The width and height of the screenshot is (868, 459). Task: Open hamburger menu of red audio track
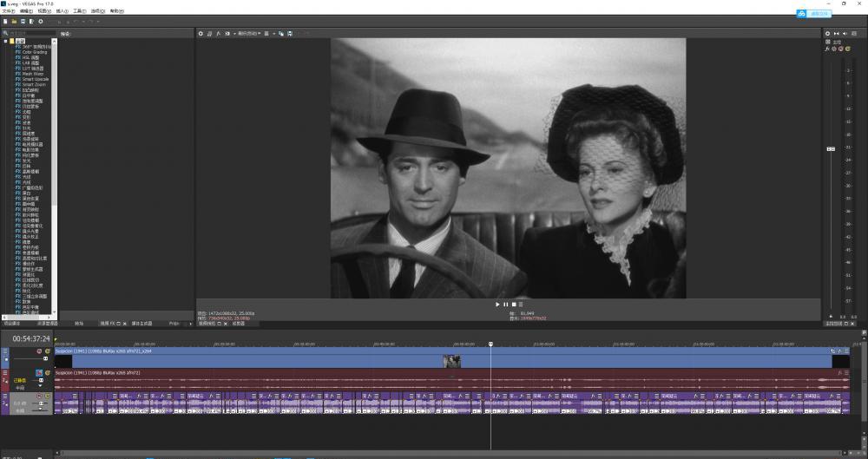(5, 372)
